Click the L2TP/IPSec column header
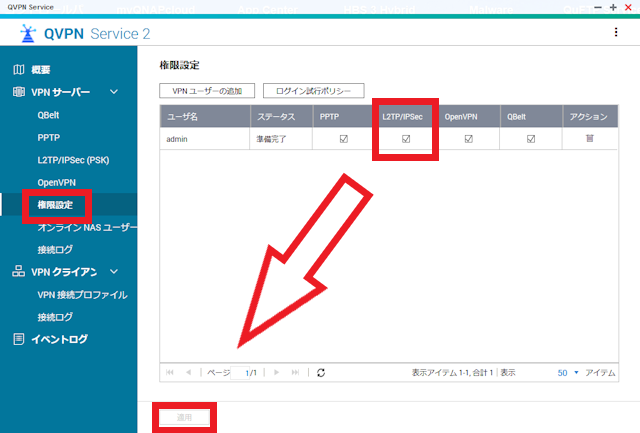Viewport: 640px width, 433px height. coord(406,117)
